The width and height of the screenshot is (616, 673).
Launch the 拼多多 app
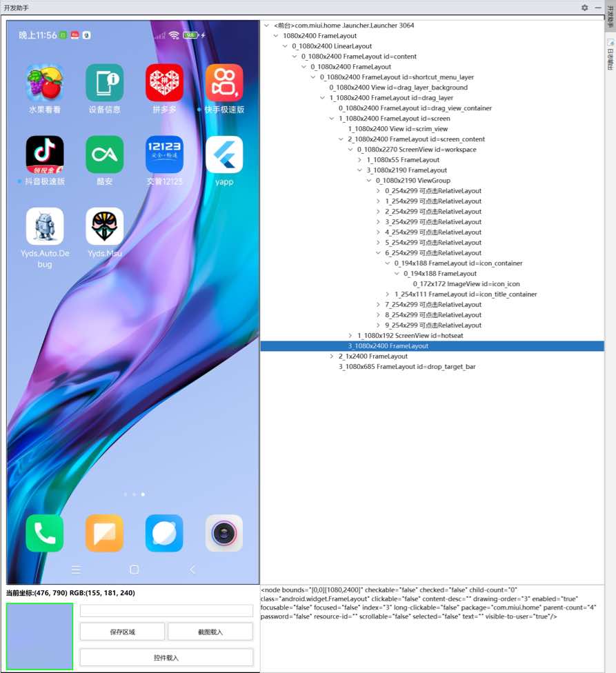(x=164, y=83)
